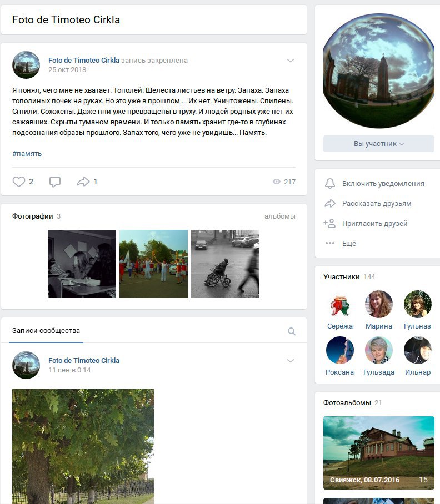Click the page title Foto de Timoteo Cirkla
This screenshot has width=440, height=504.
coord(66,19)
